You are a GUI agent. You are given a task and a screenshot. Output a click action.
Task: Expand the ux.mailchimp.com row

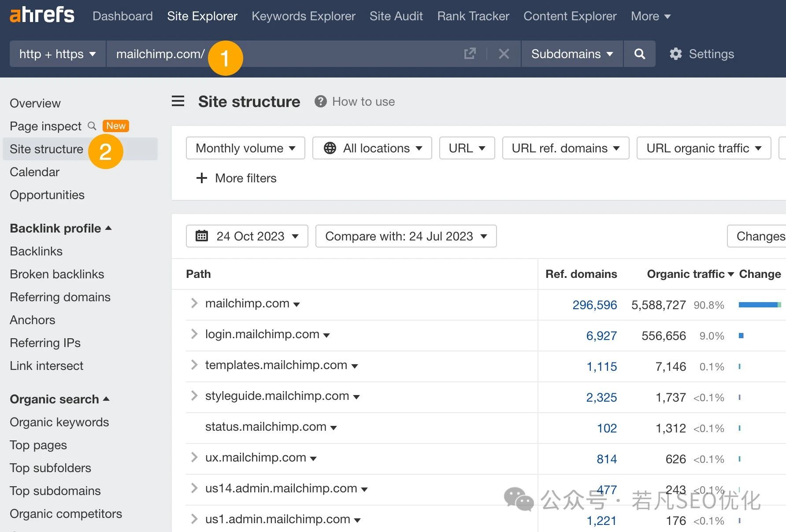194,457
